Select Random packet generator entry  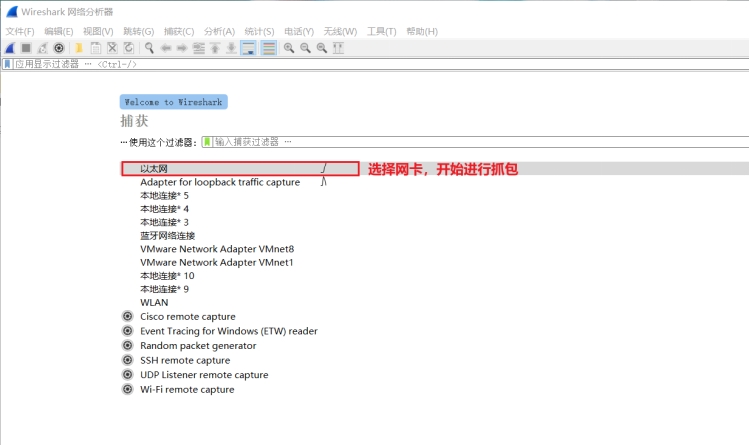click(198, 346)
